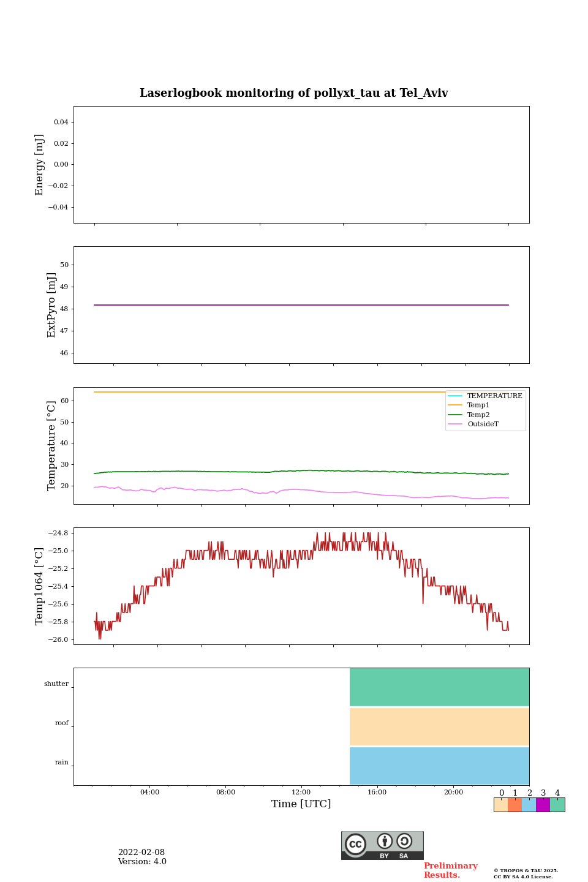
Task: Pick the color swatch labeled 0
Action: tap(501, 805)
